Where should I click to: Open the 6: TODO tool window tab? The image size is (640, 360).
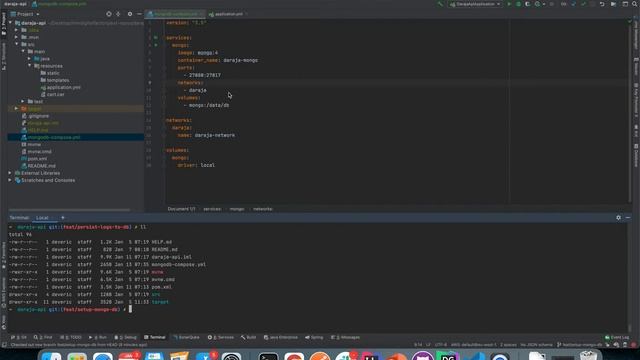click(x=71, y=338)
